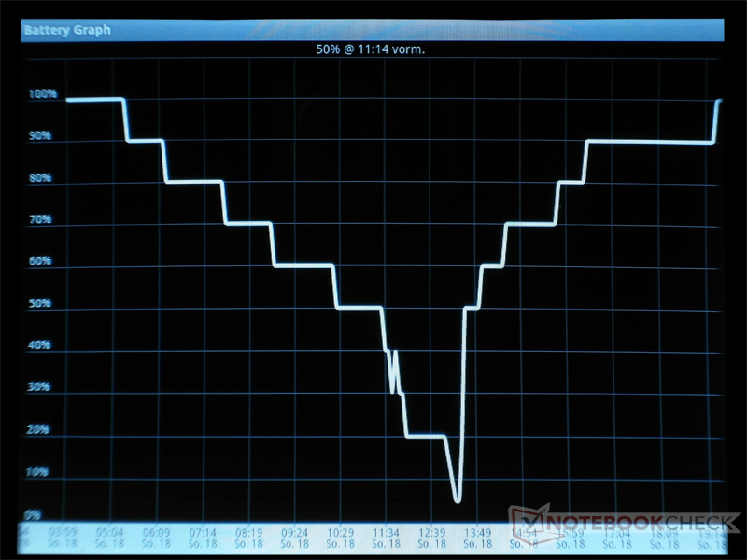The height and width of the screenshot is (560, 747).
Task: Click the 90% axis label
Action: tap(40, 135)
